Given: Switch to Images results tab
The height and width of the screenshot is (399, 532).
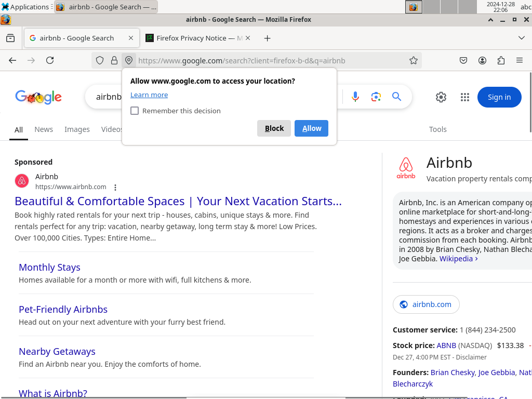Looking at the screenshot, I should tap(77, 129).
